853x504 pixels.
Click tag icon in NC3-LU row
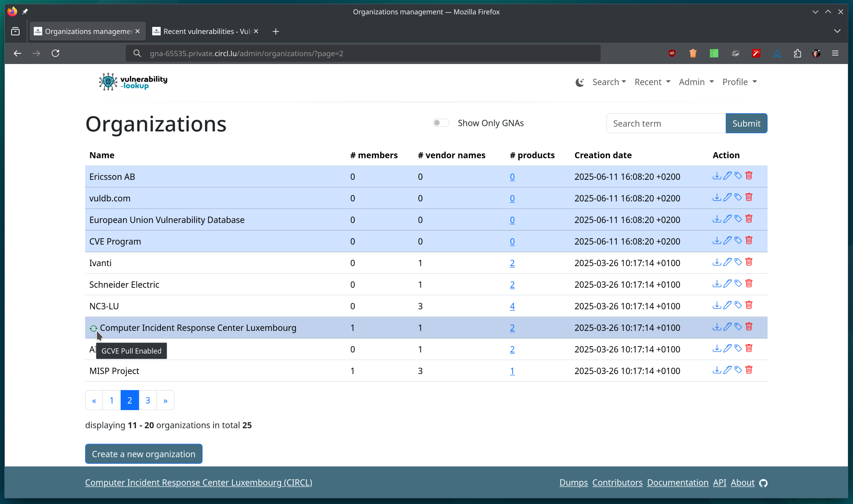(738, 305)
